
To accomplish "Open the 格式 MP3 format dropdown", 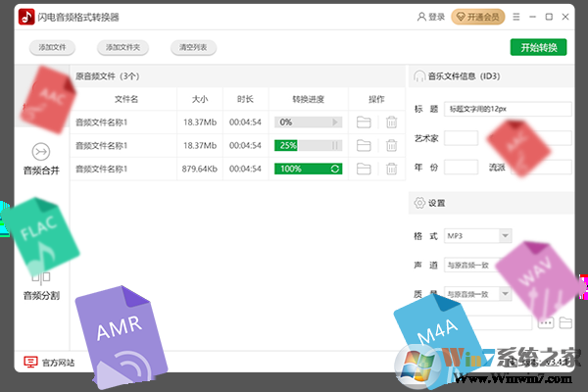I will point(505,236).
